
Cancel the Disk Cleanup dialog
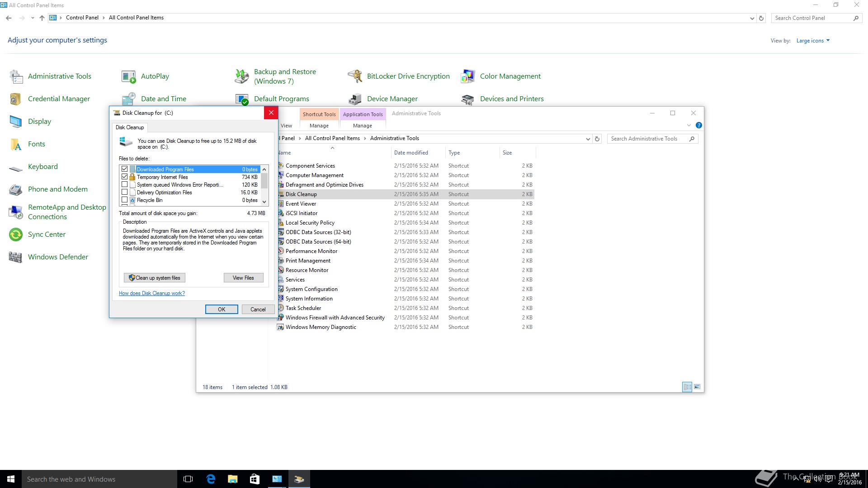coord(258,310)
